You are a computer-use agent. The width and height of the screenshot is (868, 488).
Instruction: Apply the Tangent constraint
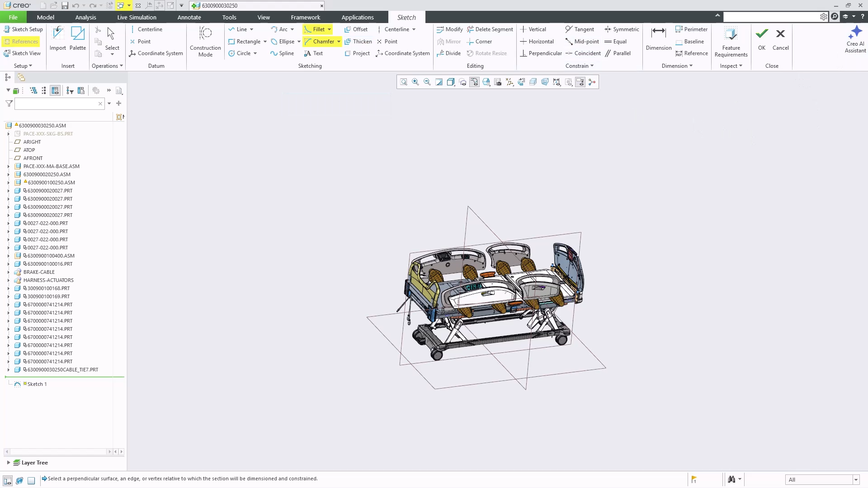pyautogui.click(x=580, y=29)
